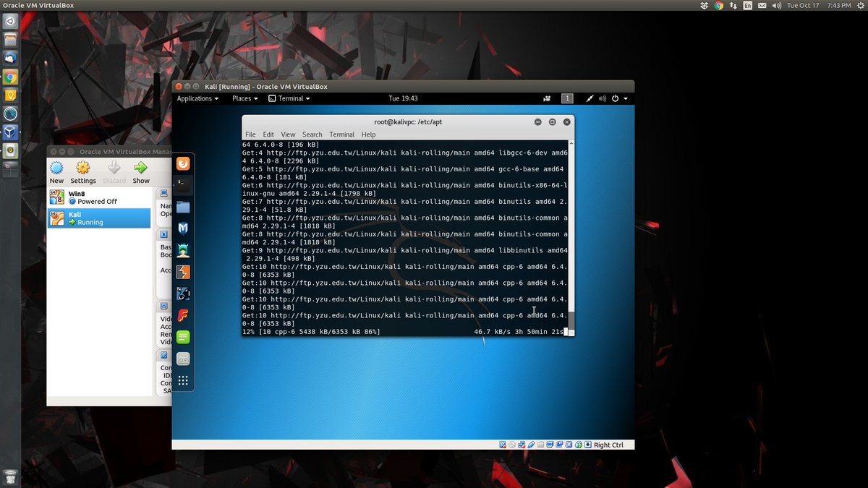The image size is (868, 488).
Task: Launch Firefox ESR from Kali dock
Action: pos(183,163)
